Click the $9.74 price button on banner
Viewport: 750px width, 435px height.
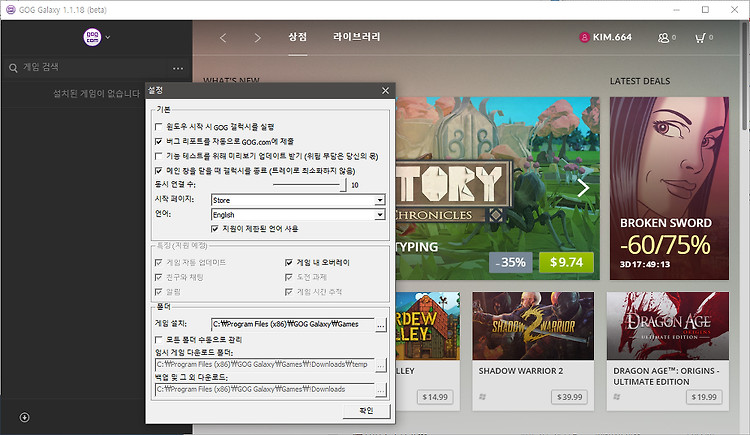[x=566, y=262]
